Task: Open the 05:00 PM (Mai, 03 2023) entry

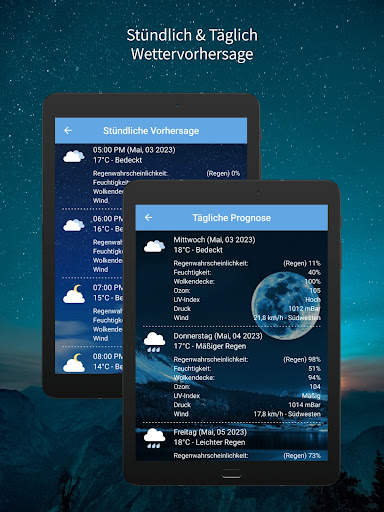Action: 134,150
